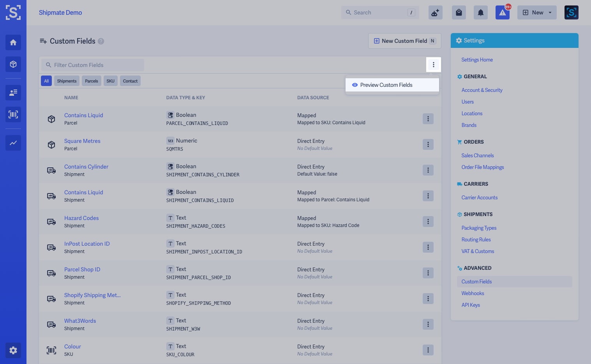Open actions menu for Hazard Codes row
This screenshot has height=364, width=591.
click(x=428, y=222)
